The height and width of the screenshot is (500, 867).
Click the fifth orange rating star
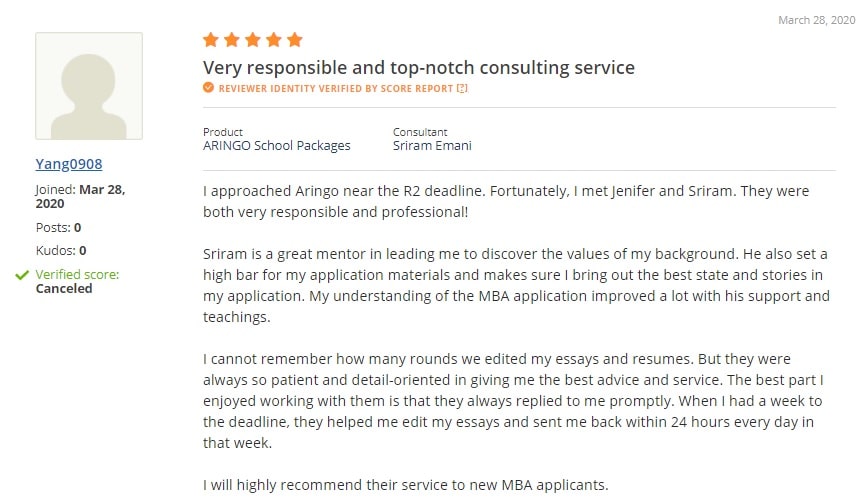click(295, 39)
